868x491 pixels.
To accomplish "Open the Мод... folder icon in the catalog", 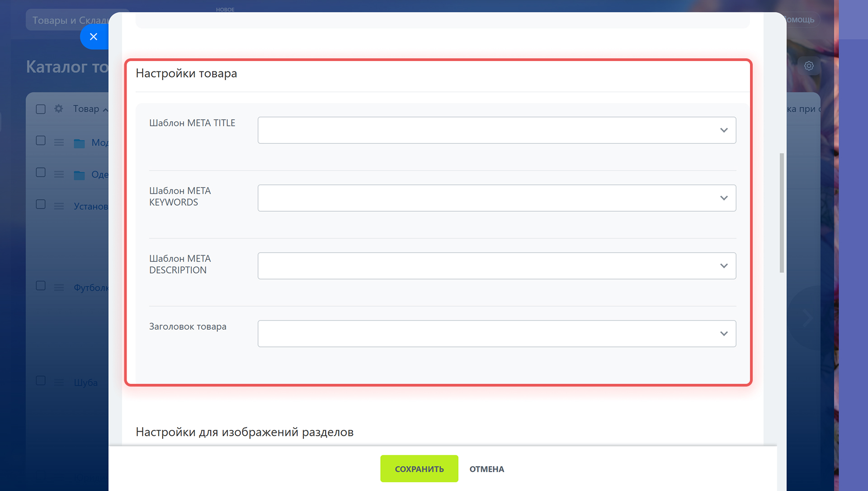I will click(x=79, y=143).
